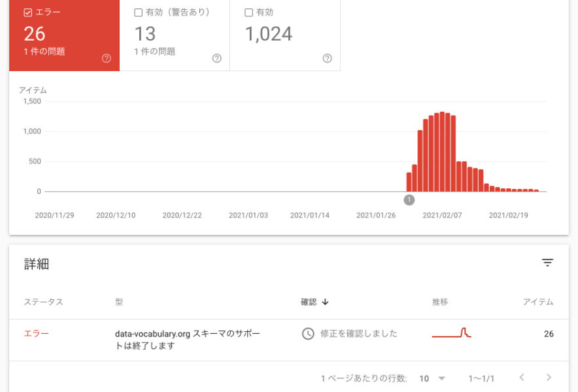Click the 修正を確認しました status text
Viewport: 578px width, 392px height.
359,334
